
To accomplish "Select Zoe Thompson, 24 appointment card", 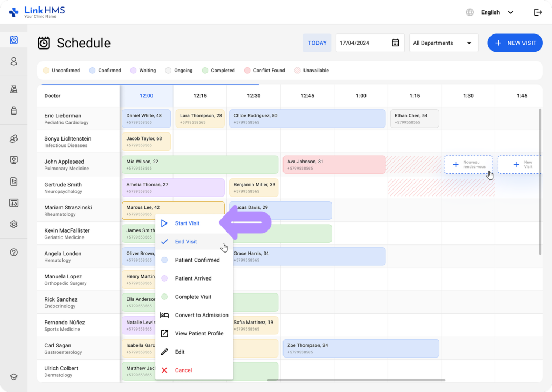I will click(x=361, y=348).
